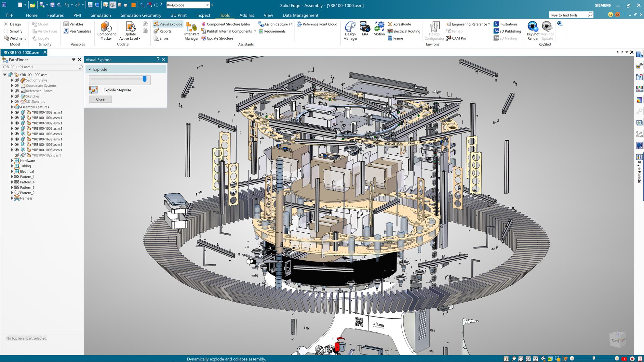This screenshot has width=644, height=362.
Task: Toggle visibility of YRB100-1003.asm:1
Action: tap(16, 112)
